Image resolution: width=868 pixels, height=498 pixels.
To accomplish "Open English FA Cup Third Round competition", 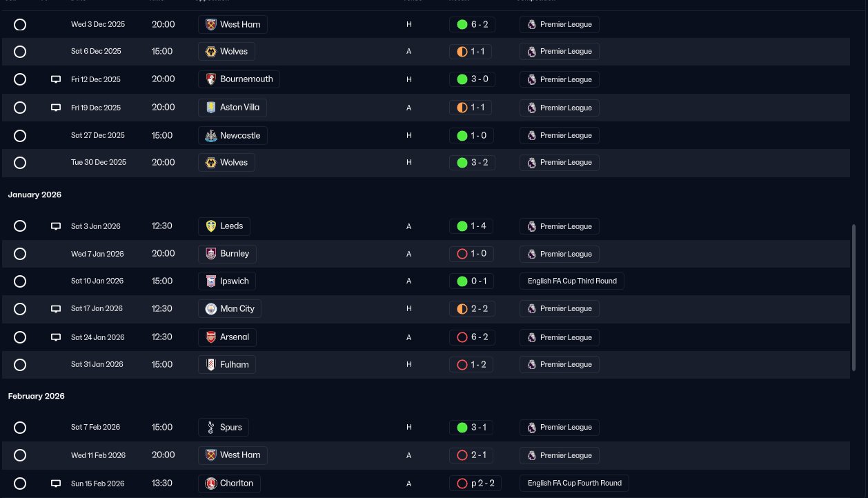I will coord(572,281).
